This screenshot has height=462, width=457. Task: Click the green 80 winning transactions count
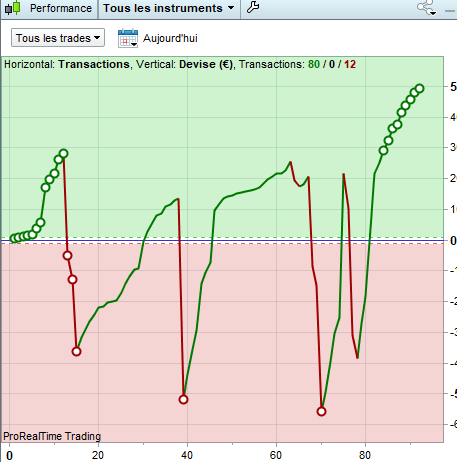314,64
